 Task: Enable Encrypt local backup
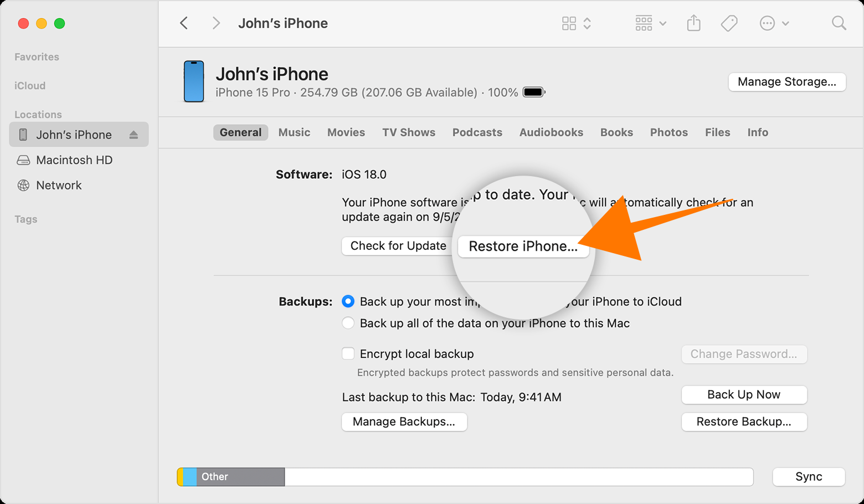tap(348, 353)
